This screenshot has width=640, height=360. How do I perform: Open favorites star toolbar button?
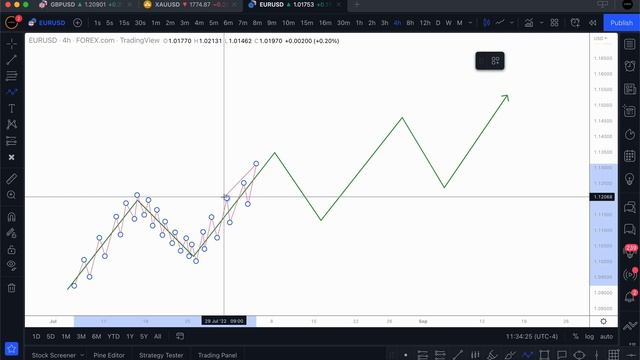[11, 349]
